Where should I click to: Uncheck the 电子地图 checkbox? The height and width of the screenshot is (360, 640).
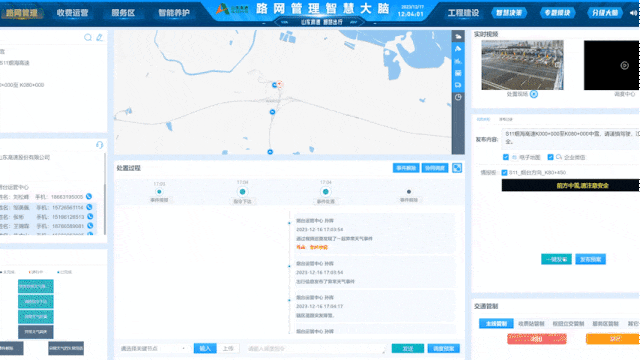(x=506, y=157)
